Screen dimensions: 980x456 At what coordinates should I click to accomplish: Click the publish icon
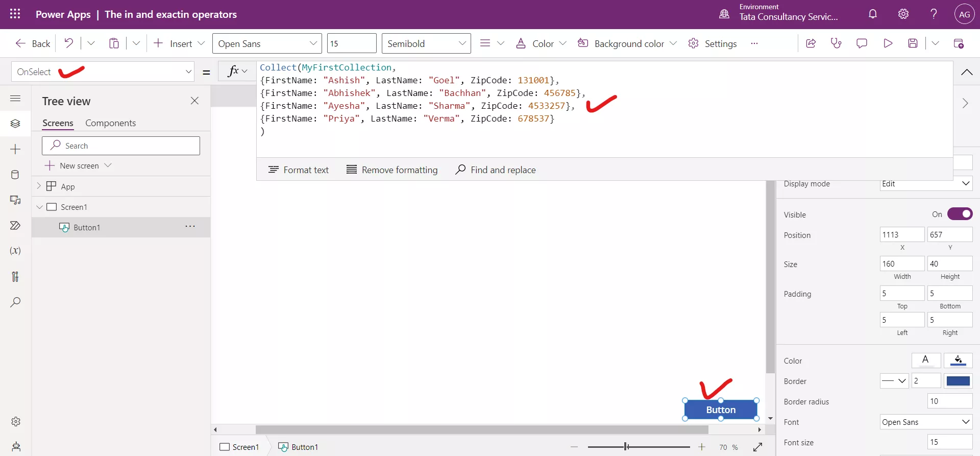click(959, 43)
